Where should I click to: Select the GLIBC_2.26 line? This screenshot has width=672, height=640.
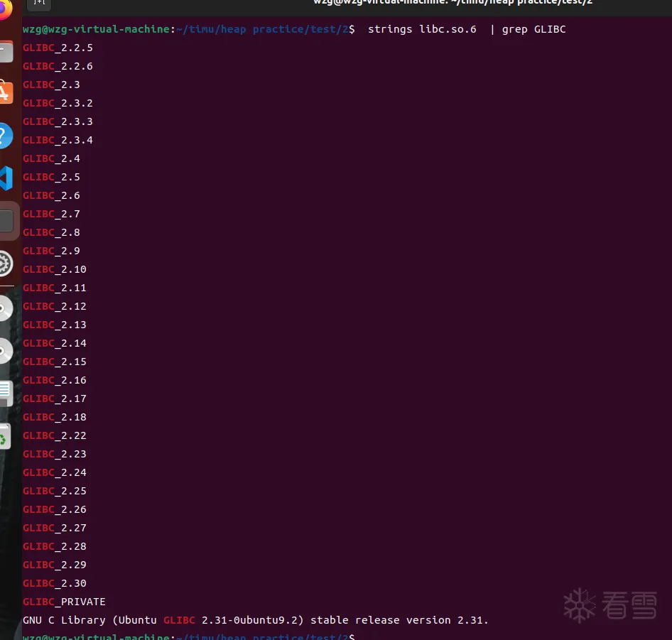(55, 509)
